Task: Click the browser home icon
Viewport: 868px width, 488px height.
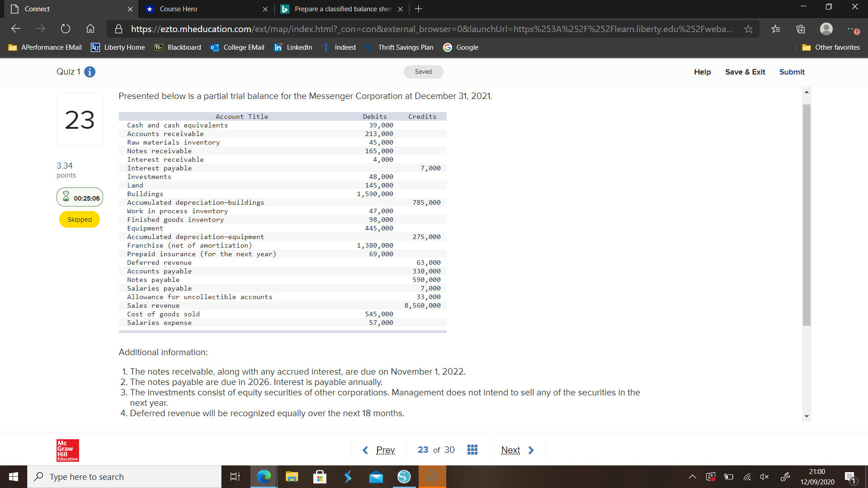Action: [90, 29]
